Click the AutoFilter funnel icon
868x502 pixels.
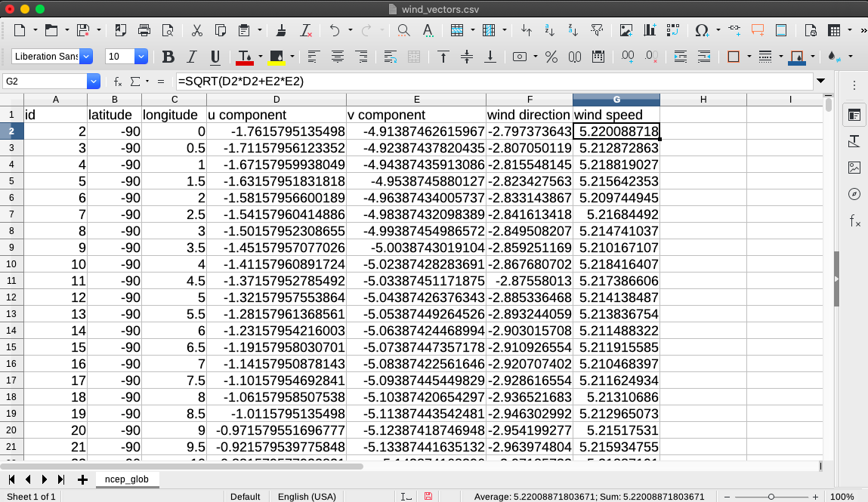[597, 31]
